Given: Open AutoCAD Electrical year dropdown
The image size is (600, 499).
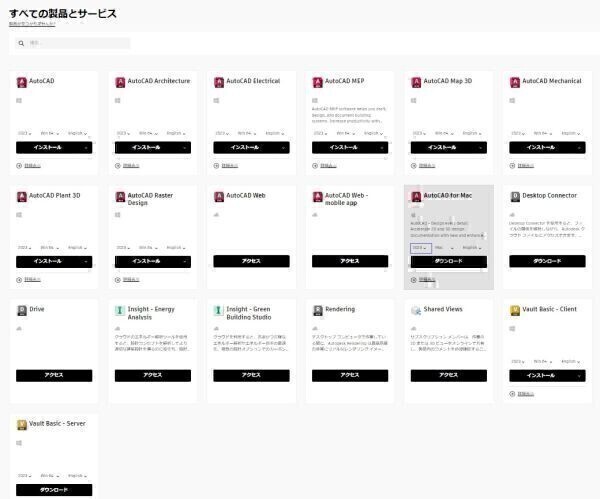Looking at the screenshot, I should point(222,133).
